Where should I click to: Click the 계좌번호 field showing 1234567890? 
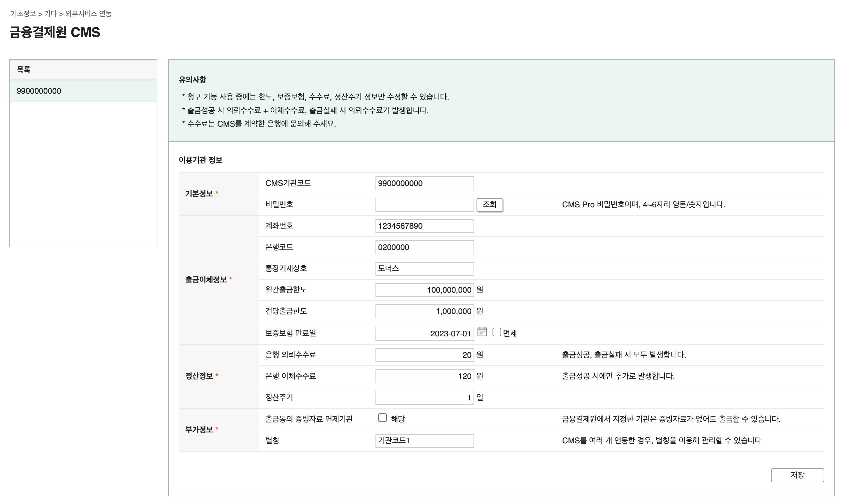(x=424, y=226)
